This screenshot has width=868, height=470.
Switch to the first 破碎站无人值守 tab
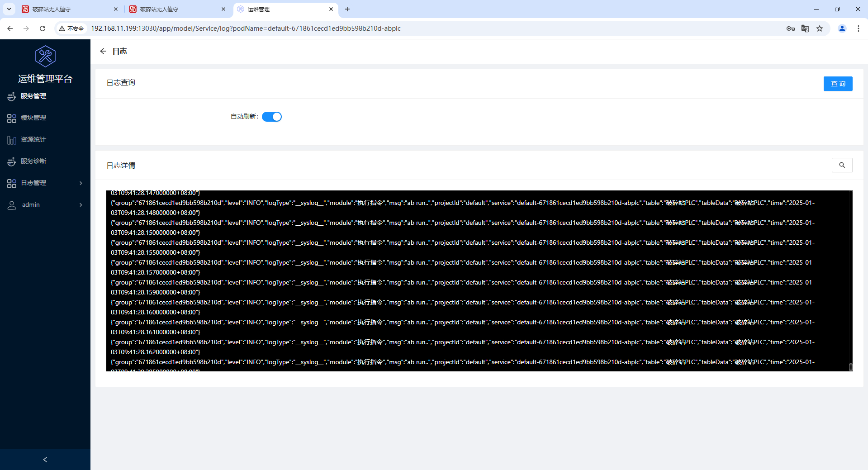pyautogui.click(x=68, y=9)
